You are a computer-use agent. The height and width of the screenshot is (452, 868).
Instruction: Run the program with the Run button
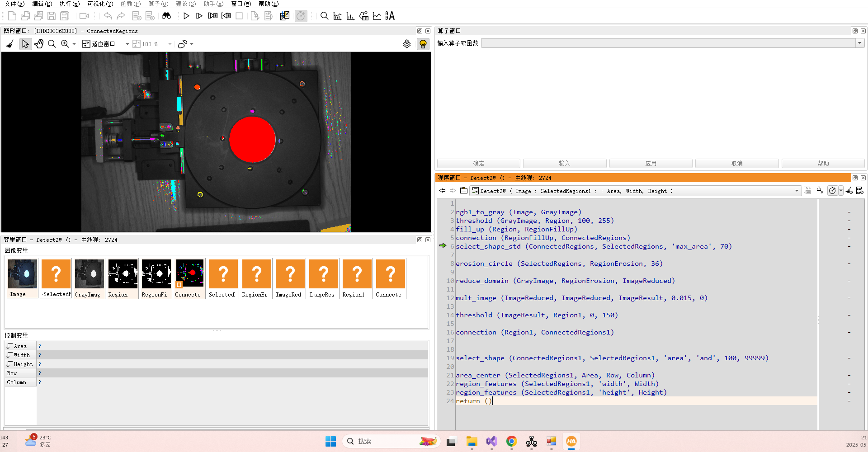pos(186,16)
